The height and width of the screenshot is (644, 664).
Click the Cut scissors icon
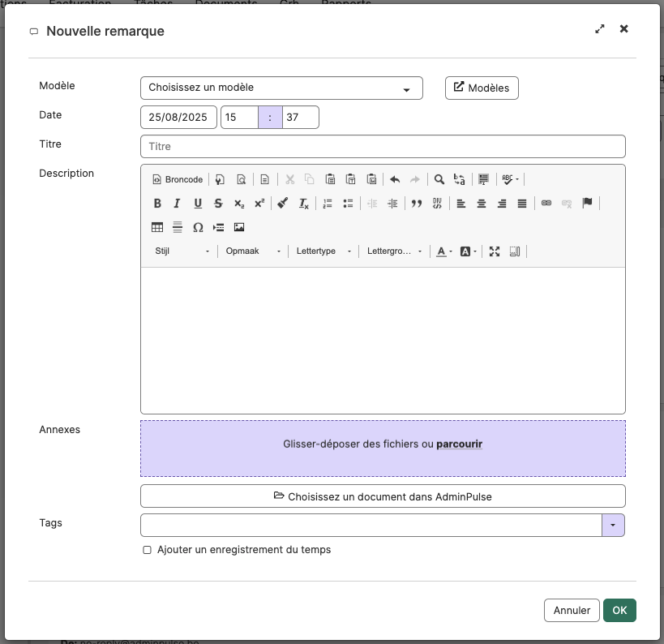[x=289, y=179]
